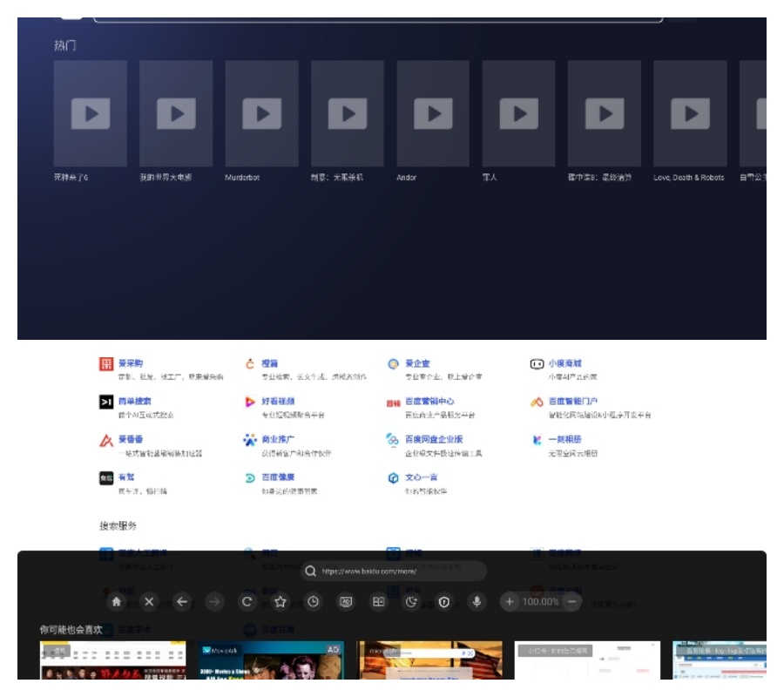
Task: Zoom in with the plus button
Action: tap(510, 601)
